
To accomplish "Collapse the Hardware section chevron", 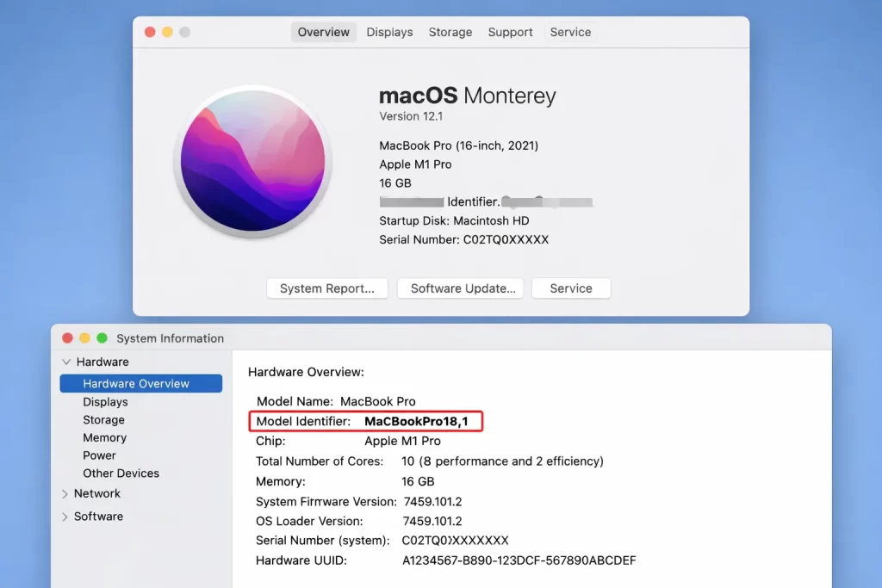I will (66, 362).
